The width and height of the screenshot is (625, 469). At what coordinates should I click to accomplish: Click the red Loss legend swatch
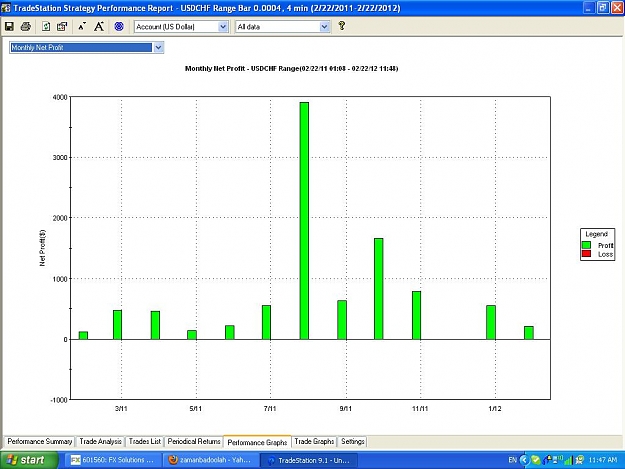coord(586,254)
